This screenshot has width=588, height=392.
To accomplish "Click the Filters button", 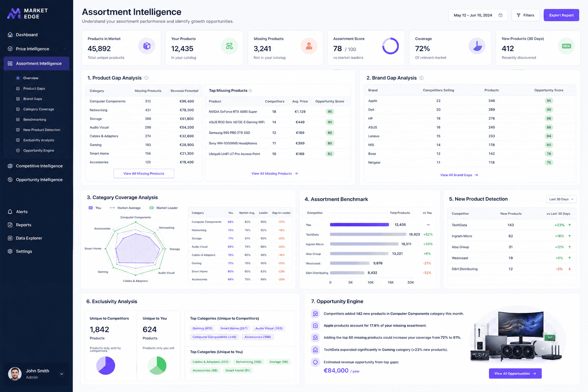I will [x=525, y=15].
